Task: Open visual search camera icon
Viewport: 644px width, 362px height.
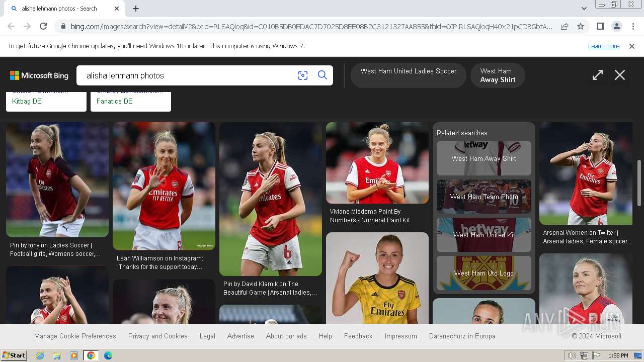Action: click(303, 75)
